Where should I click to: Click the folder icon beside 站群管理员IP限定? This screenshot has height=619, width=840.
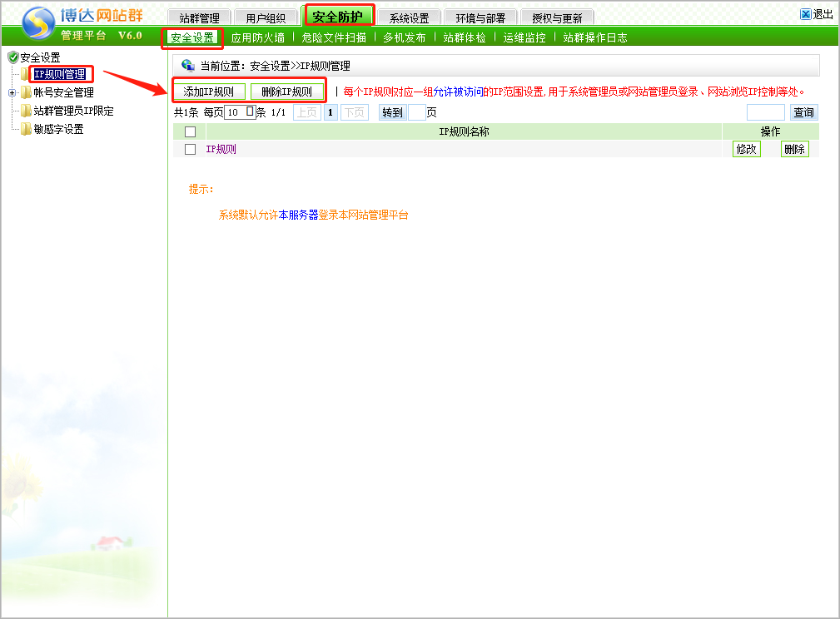(x=27, y=111)
